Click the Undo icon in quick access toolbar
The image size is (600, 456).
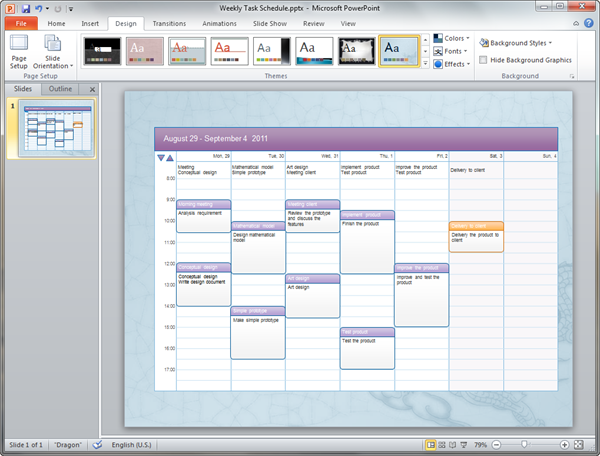point(38,8)
